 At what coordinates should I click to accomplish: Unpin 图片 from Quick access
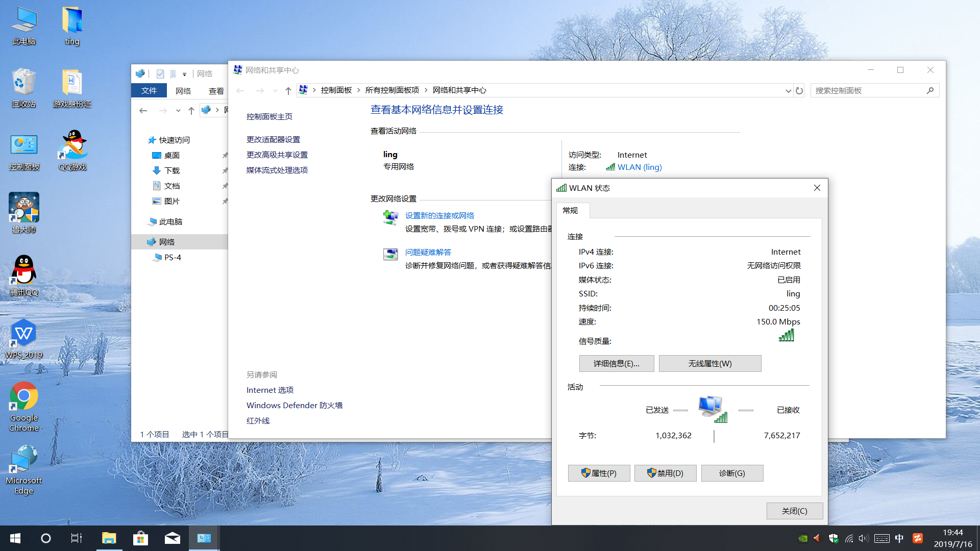225,201
